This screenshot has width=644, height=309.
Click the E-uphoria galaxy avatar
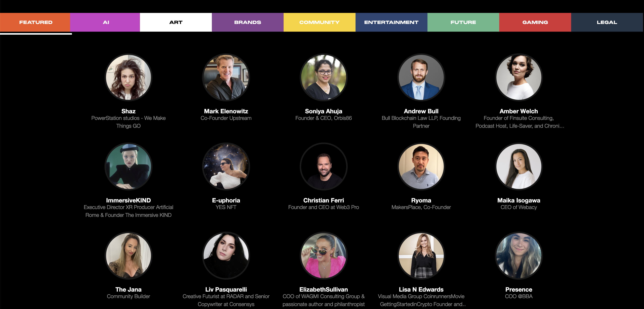coord(226,166)
